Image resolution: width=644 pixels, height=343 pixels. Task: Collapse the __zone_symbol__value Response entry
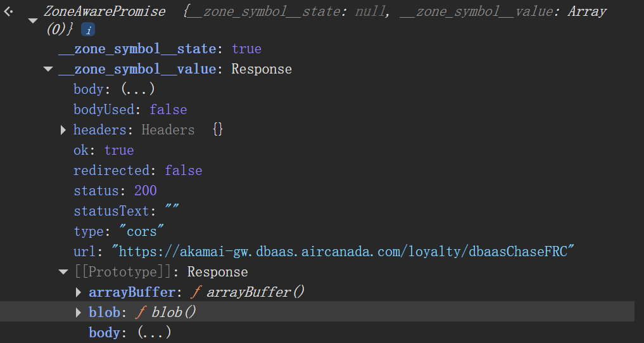point(48,69)
